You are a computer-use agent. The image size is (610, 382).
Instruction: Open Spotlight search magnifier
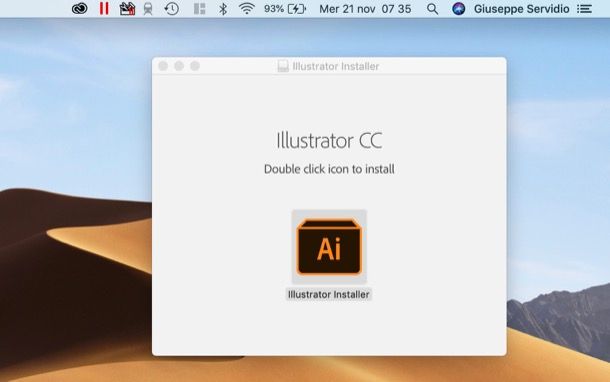click(432, 9)
